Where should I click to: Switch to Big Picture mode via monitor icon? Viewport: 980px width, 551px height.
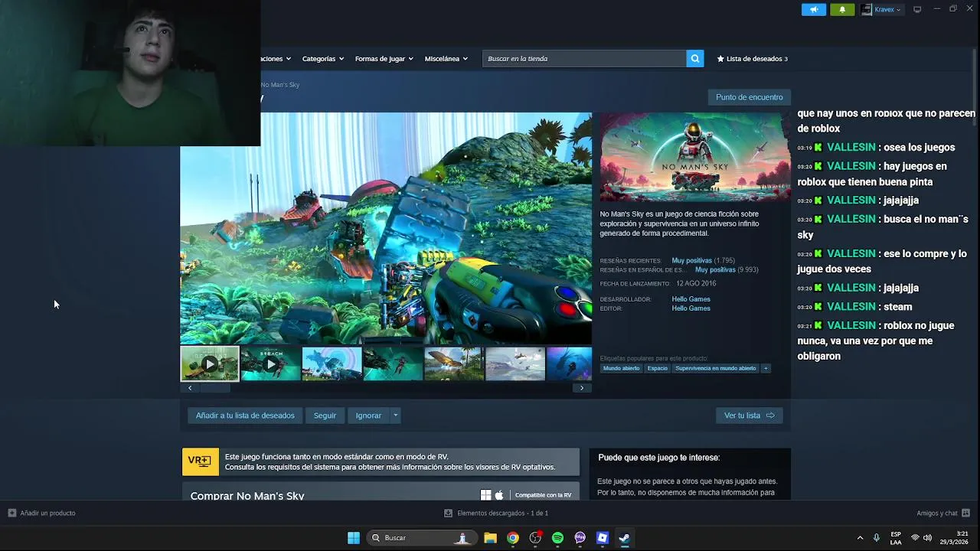(917, 9)
